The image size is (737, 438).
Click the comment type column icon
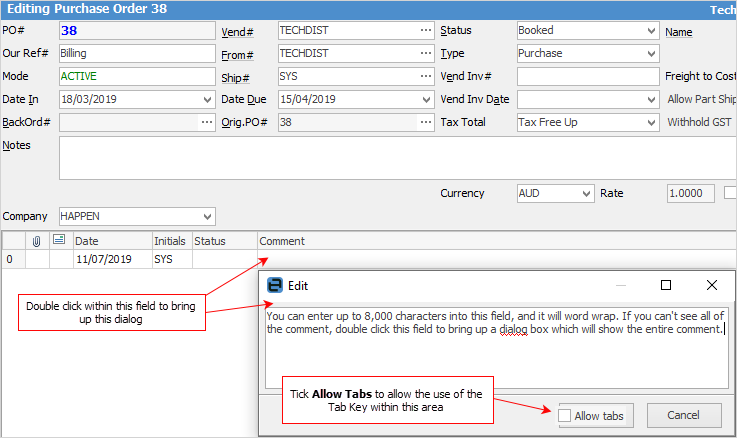tap(59, 240)
